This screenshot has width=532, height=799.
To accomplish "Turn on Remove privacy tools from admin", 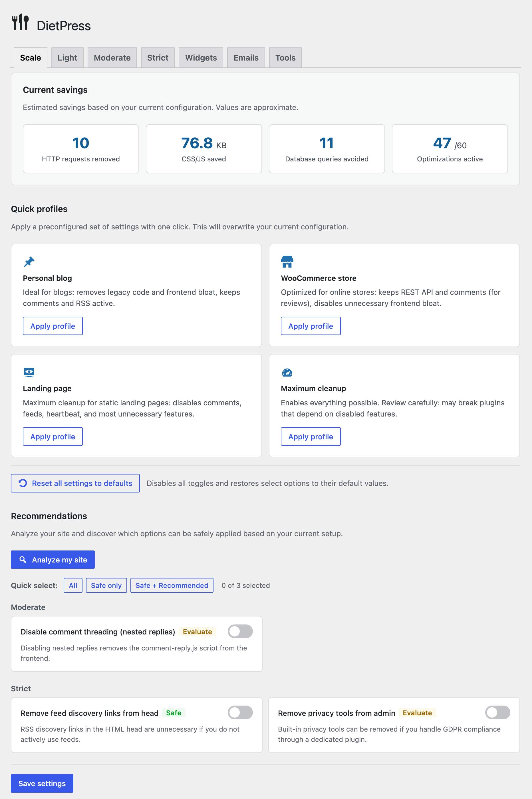I will coord(497,712).
